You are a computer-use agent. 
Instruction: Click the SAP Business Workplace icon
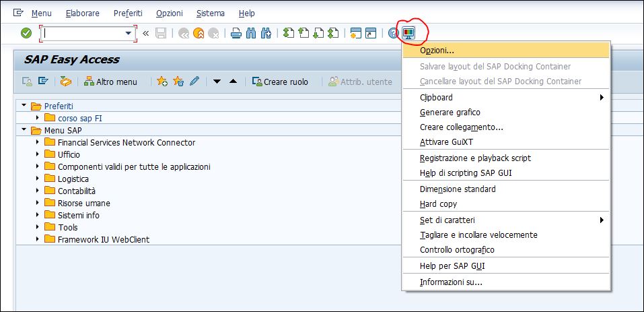click(x=66, y=82)
